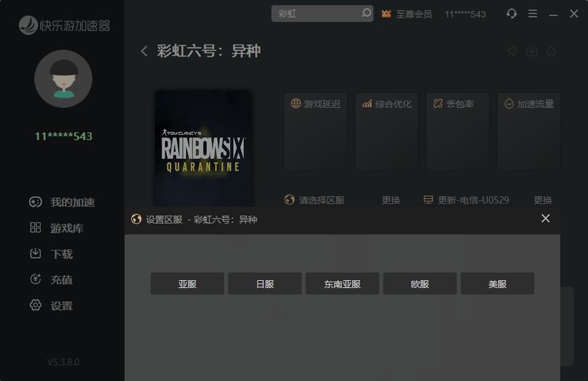Go back using the left chevron
The image size is (588, 381).
(144, 51)
